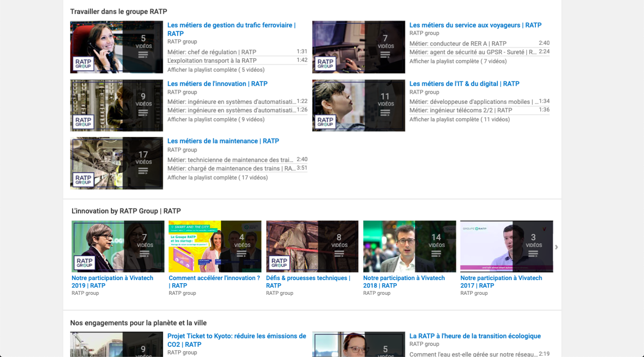Click playlist icon on the 11 vidéos overlay
This screenshot has width=644, height=357.
coord(385,112)
